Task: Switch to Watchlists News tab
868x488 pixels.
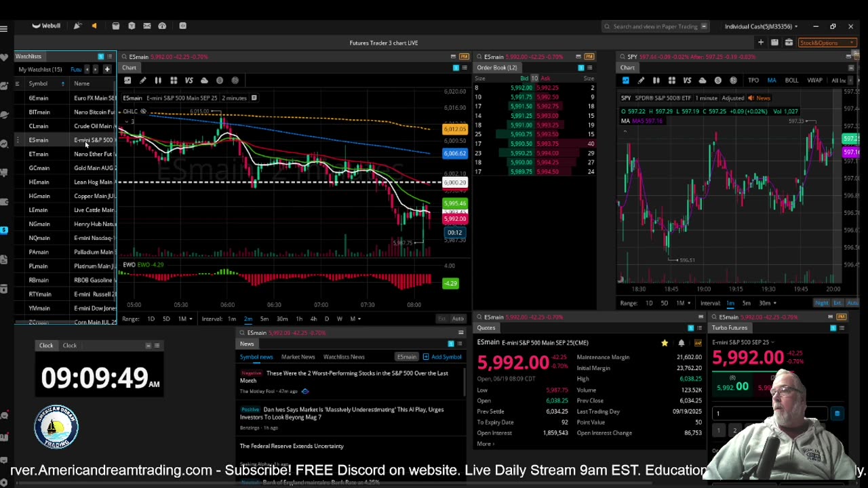Action: [344, 357]
